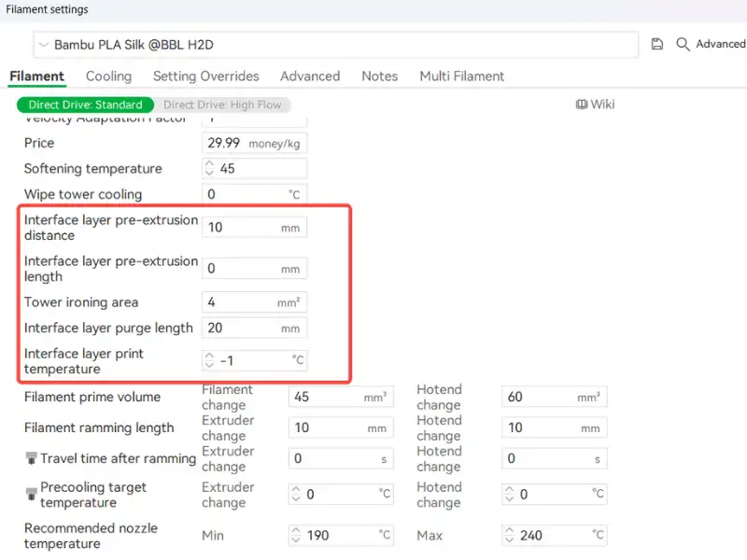Click the save preset floppy disk icon

click(x=657, y=44)
